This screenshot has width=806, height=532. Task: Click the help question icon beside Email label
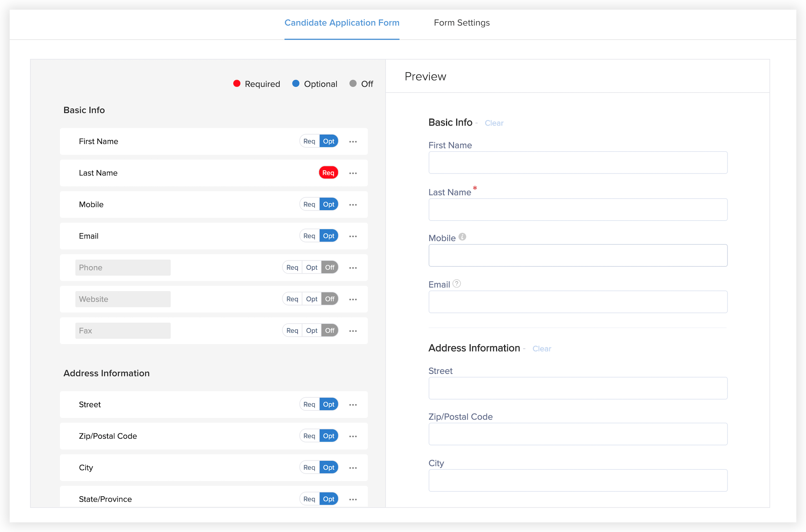(x=457, y=284)
